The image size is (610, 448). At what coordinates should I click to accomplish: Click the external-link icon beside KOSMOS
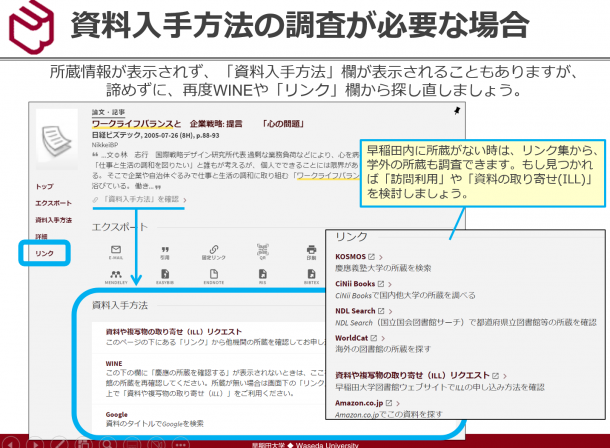[371, 257]
